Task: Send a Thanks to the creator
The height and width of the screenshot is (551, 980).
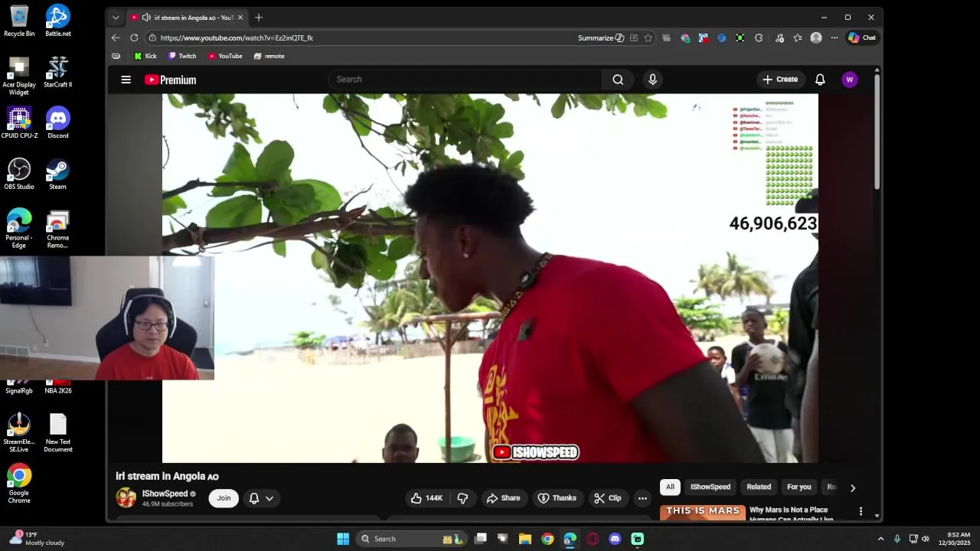Action: (x=557, y=498)
